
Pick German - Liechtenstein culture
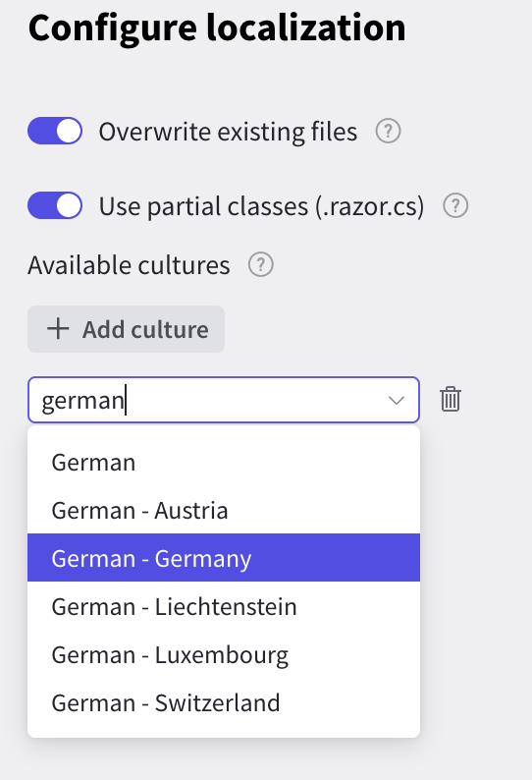click(x=224, y=606)
